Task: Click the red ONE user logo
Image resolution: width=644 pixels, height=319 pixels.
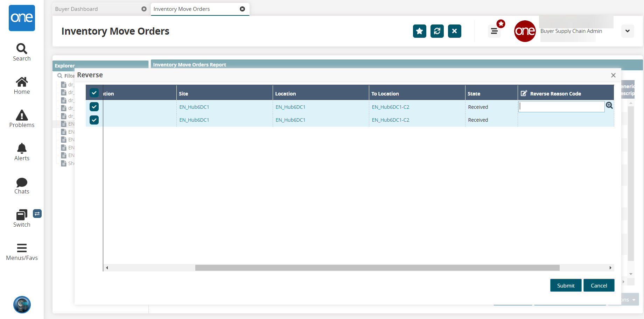Action: pos(525,31)
